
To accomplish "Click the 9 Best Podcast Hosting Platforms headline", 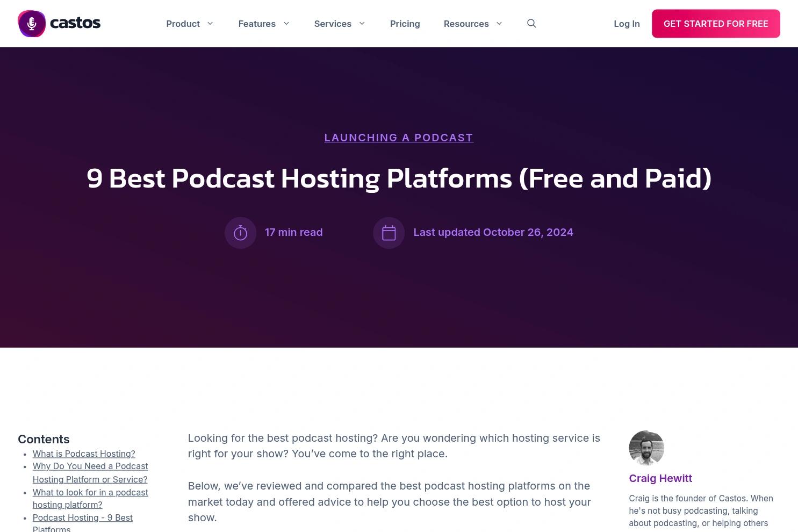I will click(399, 178).
